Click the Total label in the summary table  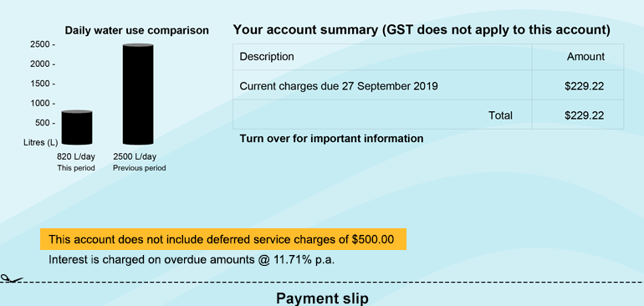(x=500, y=115)
